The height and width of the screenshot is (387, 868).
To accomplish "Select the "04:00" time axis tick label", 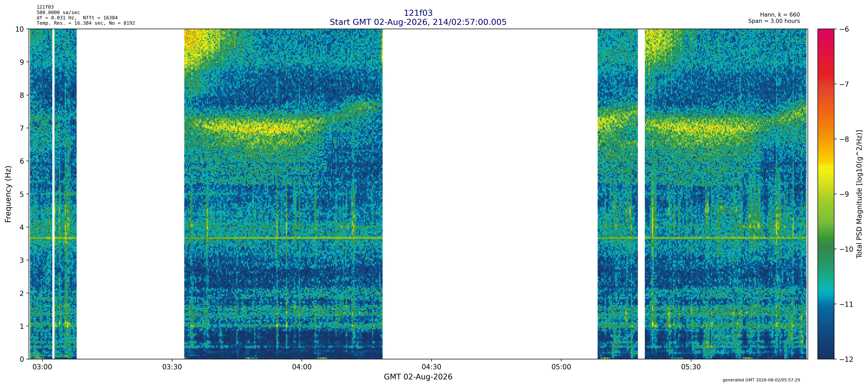I will click(x=302, y=367).
